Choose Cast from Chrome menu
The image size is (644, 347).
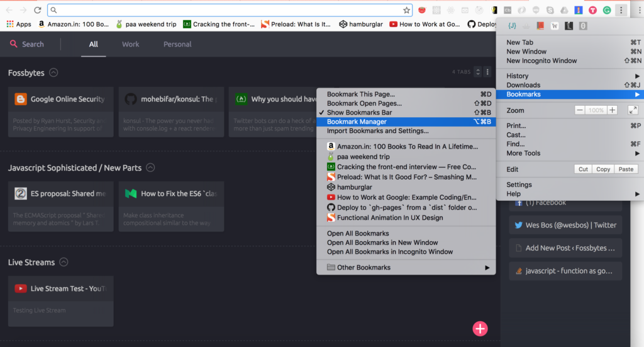tap(569, 135)
